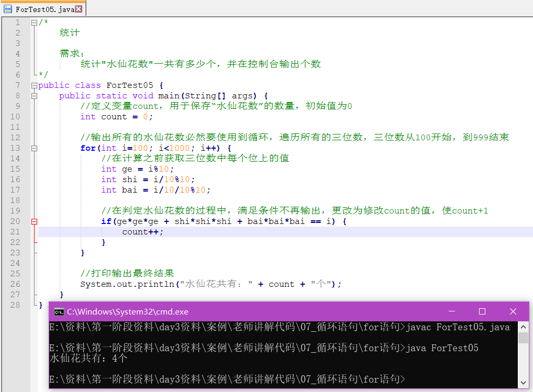
Task: Click the 'int shi = i/10%10;' line
Action: click(x=148, y=180)
